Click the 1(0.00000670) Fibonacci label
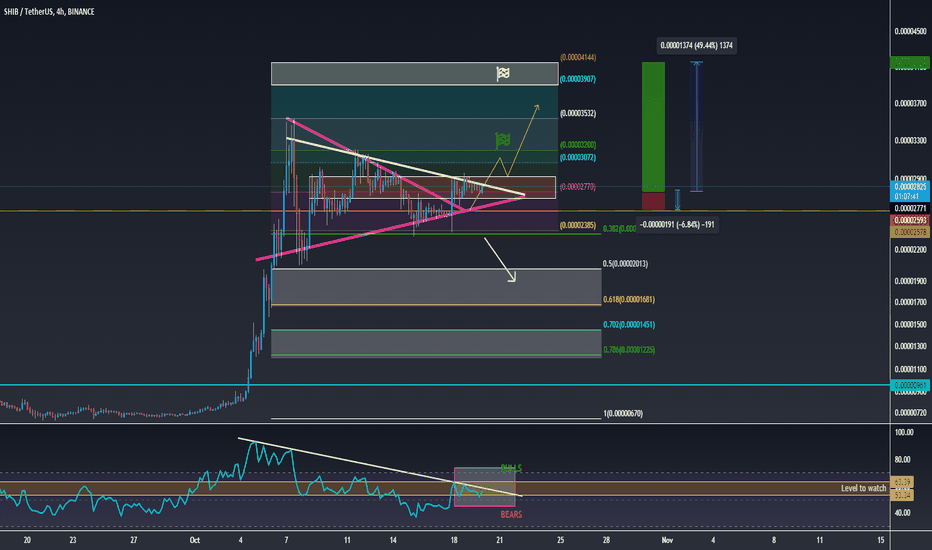Screen dimensions: 932x550 [x=623, y=413]
